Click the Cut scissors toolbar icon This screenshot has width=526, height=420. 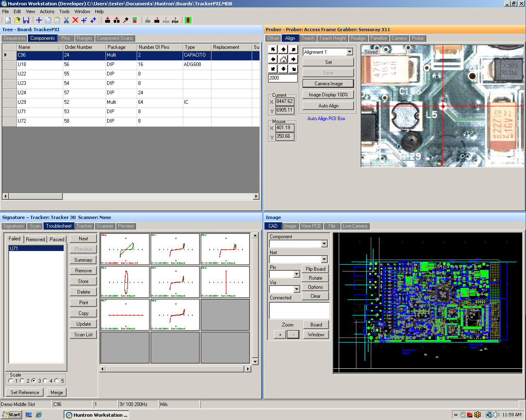click(66, 20)
